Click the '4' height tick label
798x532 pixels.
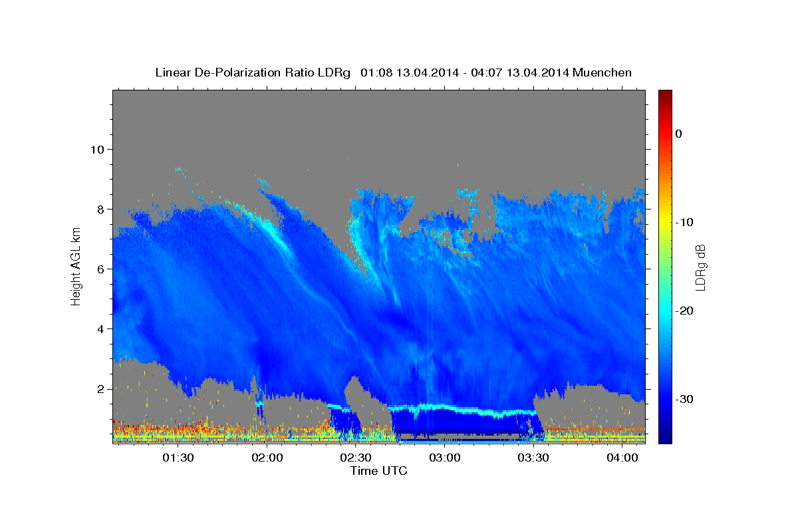tap(100, 329)
